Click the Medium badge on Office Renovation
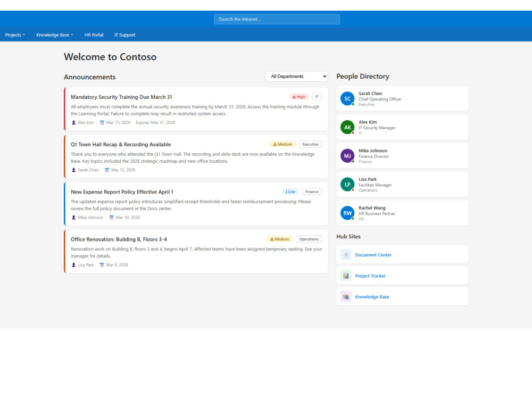 tap(280, 239)
